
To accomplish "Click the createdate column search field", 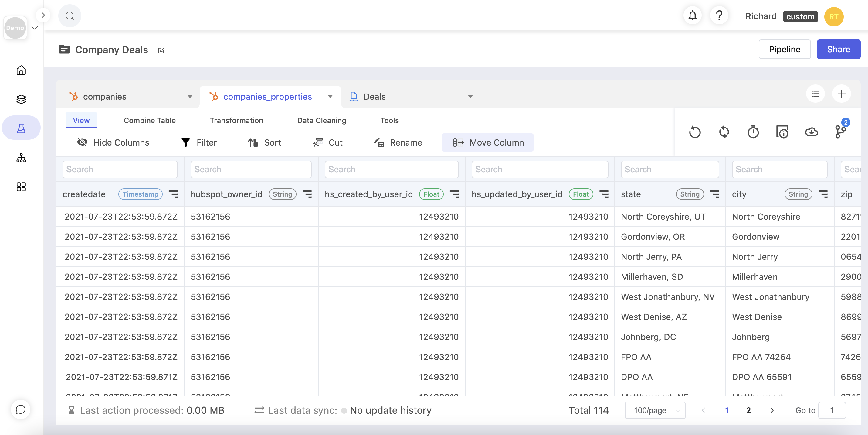I will coord(120,169).
